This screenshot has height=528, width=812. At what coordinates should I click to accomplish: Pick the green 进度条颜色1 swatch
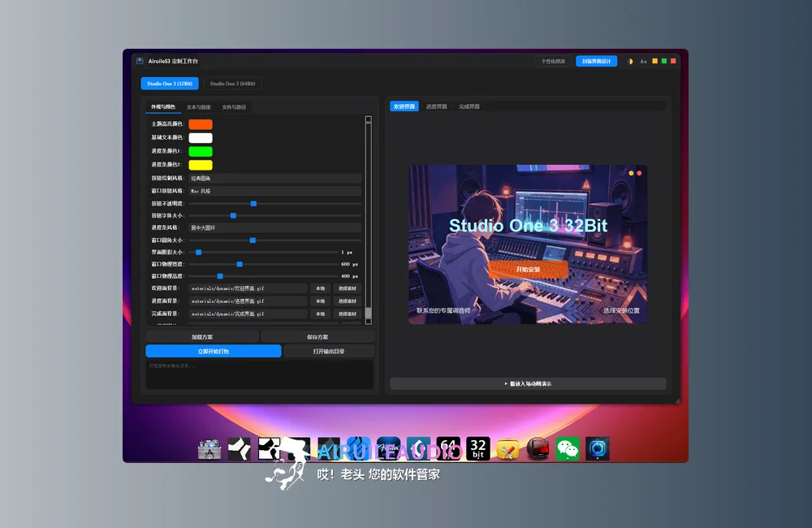(201, 151)
